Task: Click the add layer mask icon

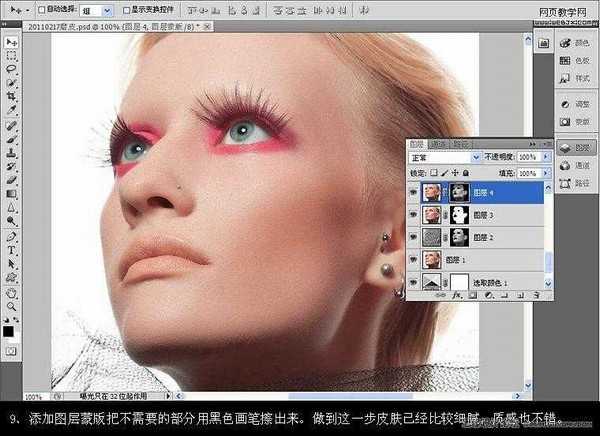Action: (x=473, y=295)
